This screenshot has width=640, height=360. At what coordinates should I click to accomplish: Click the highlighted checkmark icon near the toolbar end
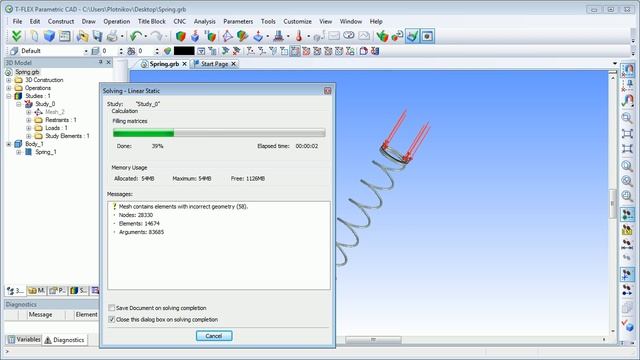[412, 36]
